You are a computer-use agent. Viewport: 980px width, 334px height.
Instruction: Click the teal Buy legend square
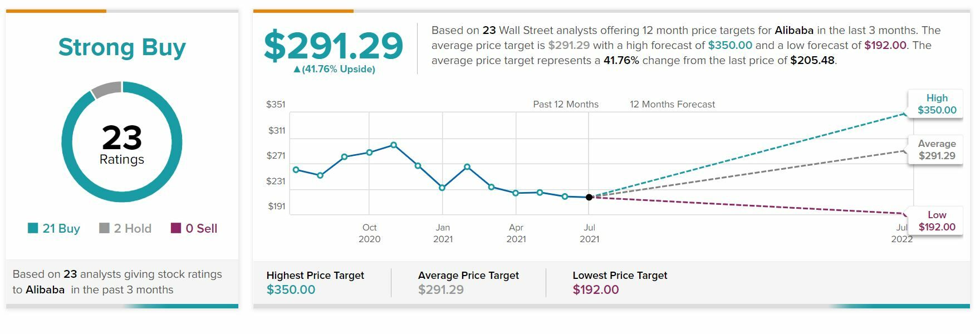point(33,228)
